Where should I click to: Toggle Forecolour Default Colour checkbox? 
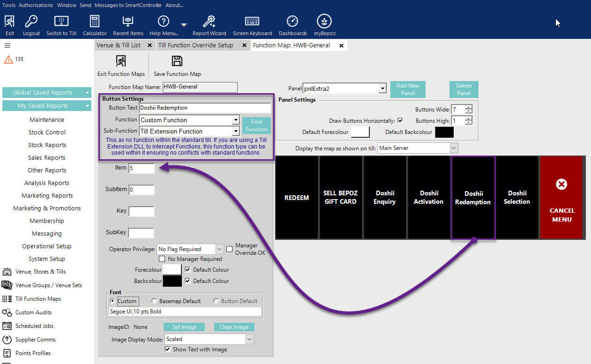188,270
